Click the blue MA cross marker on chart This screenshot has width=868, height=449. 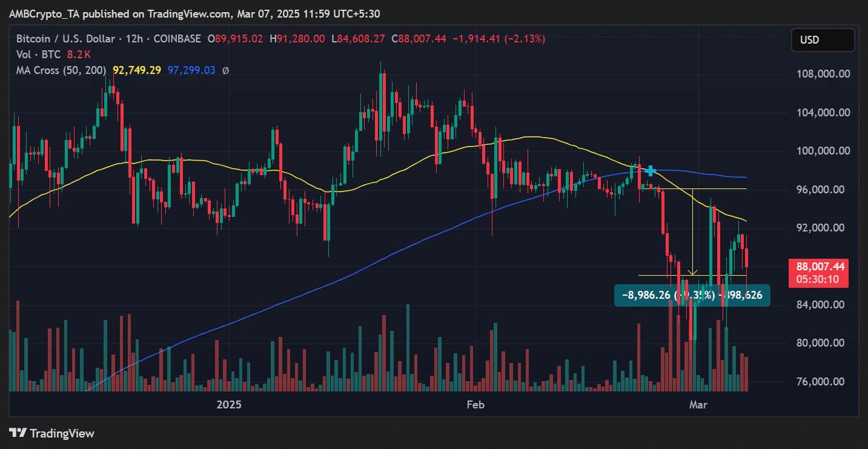pyautogui.click(x=650, y=171)
